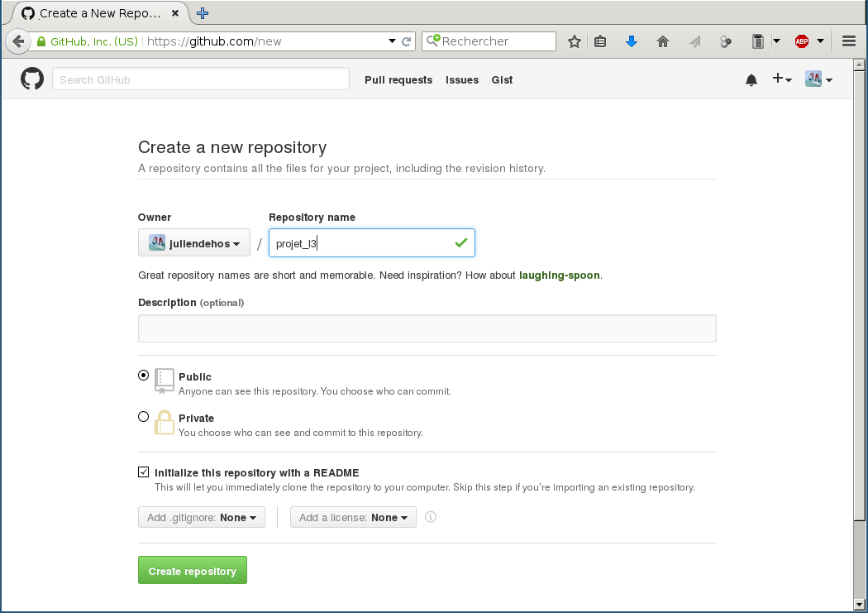The width and height of the screenshot is (868, 613).
Task: Open a new tab with the plus icon
Action: (203, 13)
